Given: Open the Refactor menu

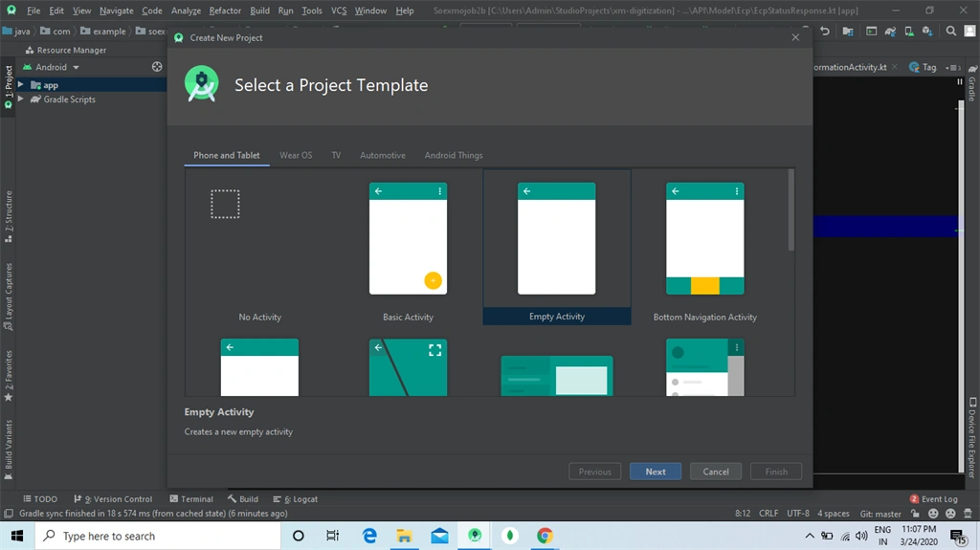Looking at the screenshot, I should (x=225, y=11).
